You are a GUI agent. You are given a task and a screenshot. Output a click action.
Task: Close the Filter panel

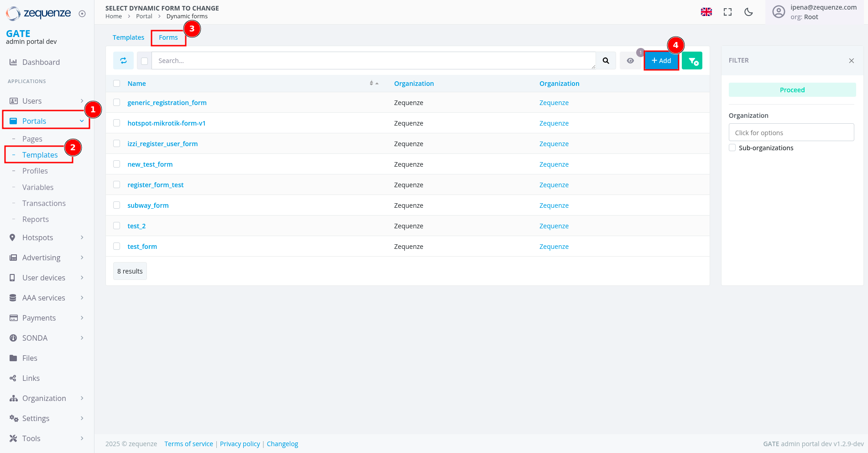851,61
